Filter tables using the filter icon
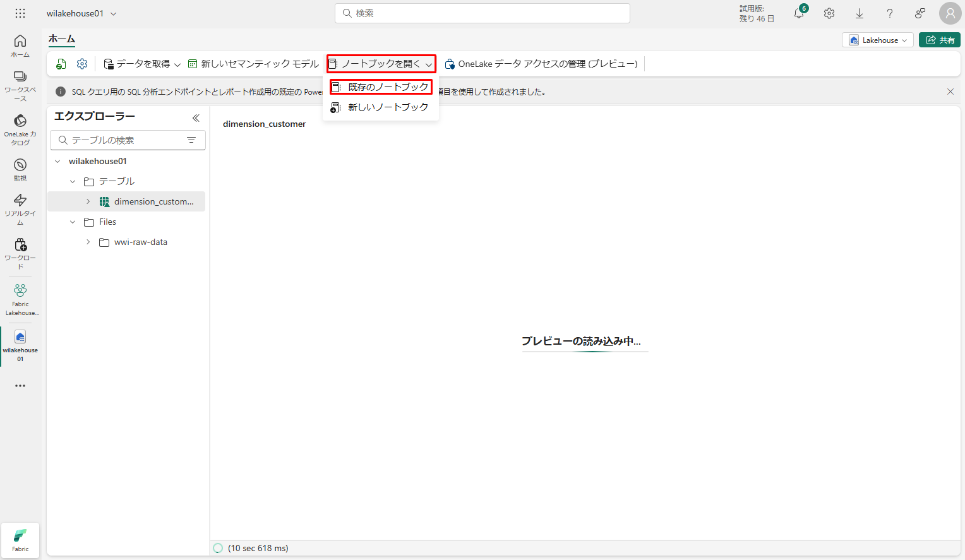The width and height of the screenshot is (965, 560). (x=191, y=140)
